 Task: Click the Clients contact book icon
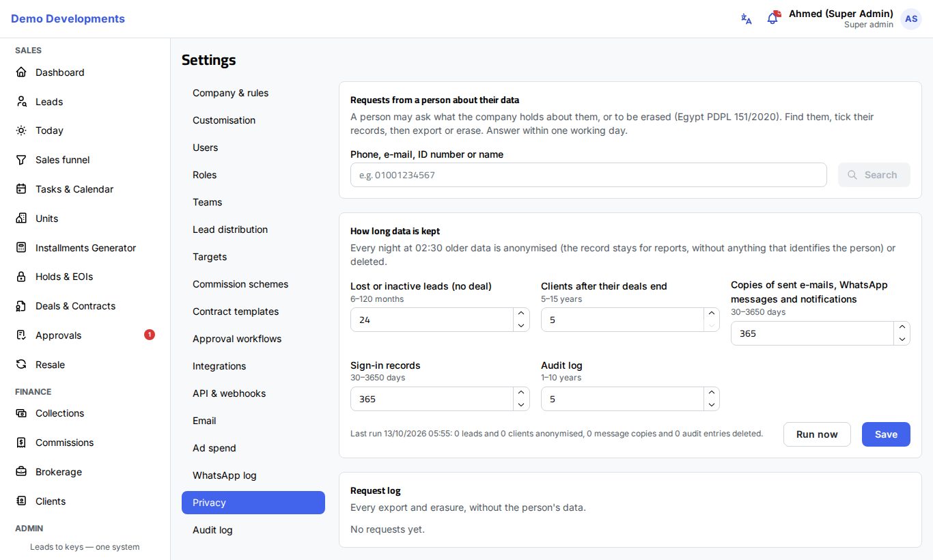[x=21, y=501]
